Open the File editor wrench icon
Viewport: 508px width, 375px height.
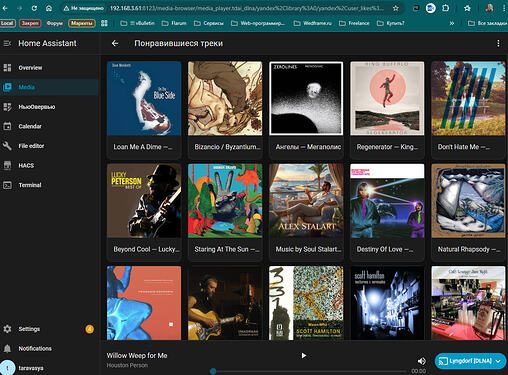pyautogui.click(x=7, y=146)
